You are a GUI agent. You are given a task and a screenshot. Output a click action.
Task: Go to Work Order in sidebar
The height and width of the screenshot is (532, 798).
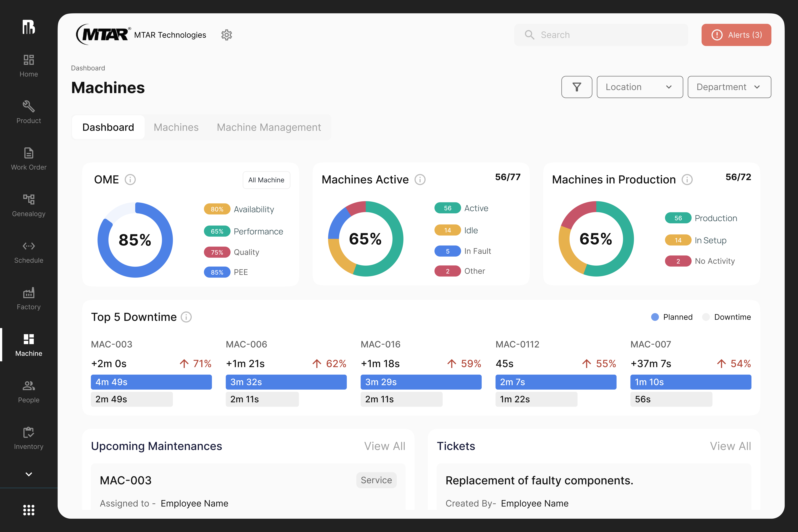(x=29, y=159)
